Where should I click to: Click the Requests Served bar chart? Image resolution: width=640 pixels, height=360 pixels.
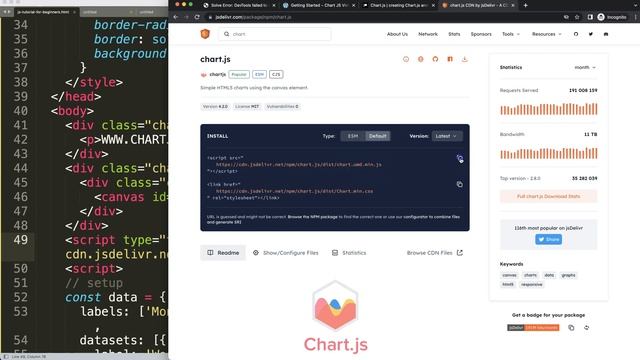pos(549,109)
